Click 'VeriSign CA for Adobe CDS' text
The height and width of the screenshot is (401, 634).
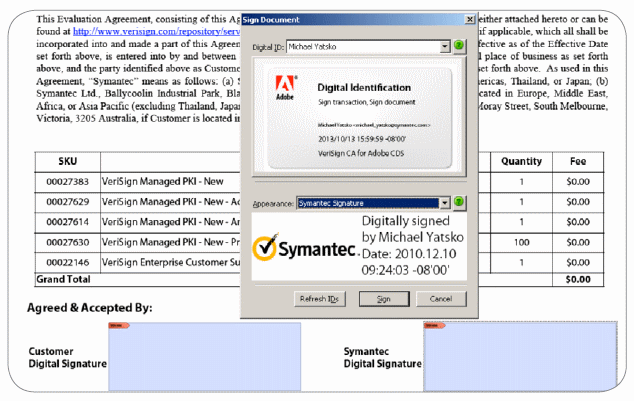pos(361,154)
